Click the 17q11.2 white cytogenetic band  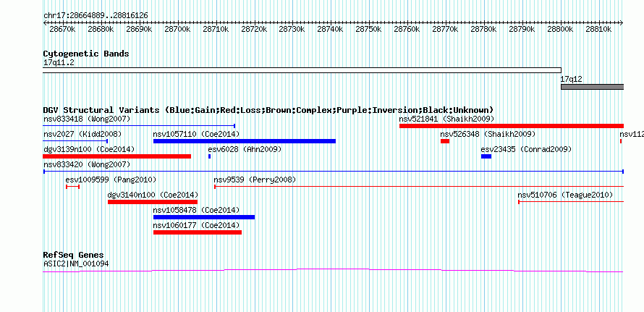(302, 70)
